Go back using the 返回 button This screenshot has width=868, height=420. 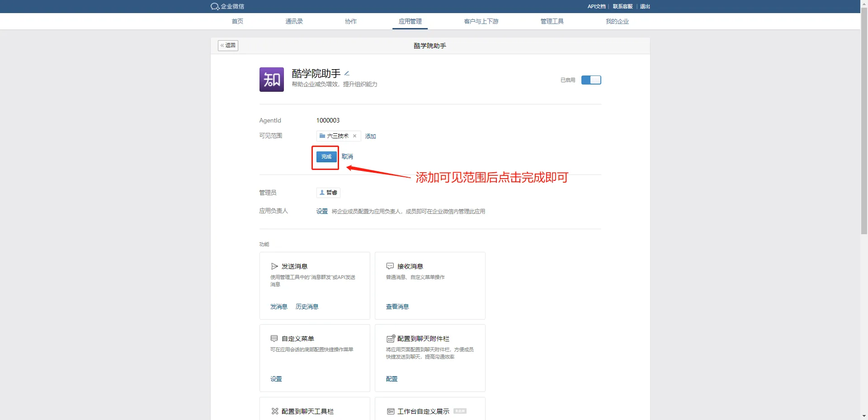[228, 45]
